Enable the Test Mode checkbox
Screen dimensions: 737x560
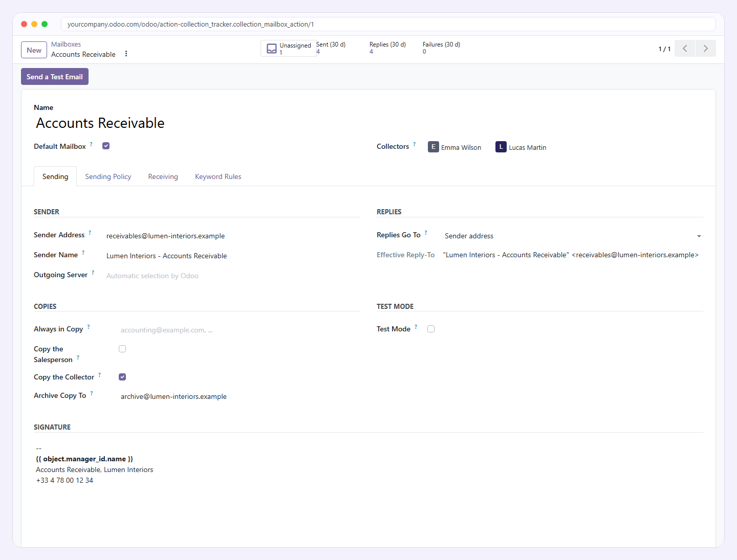(x=431, y=329)
